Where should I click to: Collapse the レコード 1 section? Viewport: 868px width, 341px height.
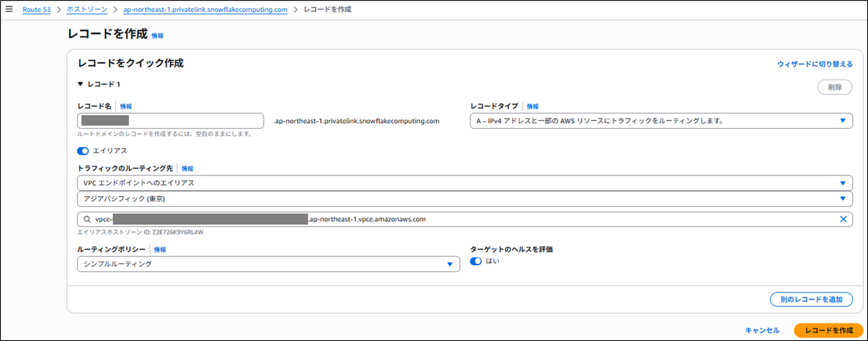[80, 84]
